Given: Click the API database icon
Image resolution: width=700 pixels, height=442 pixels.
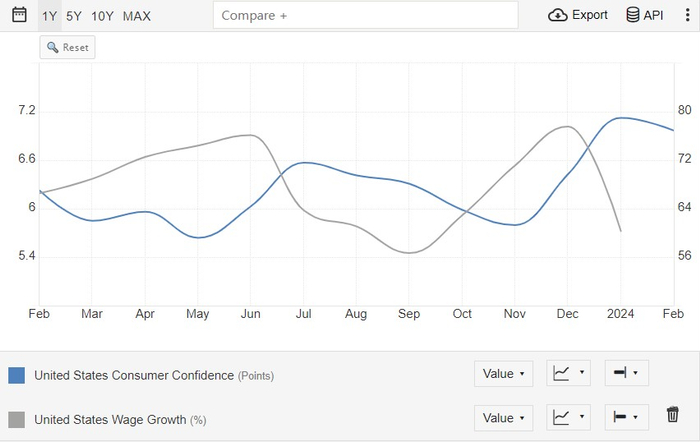Looking at the screenshot, I should click(x=632, y=15).
